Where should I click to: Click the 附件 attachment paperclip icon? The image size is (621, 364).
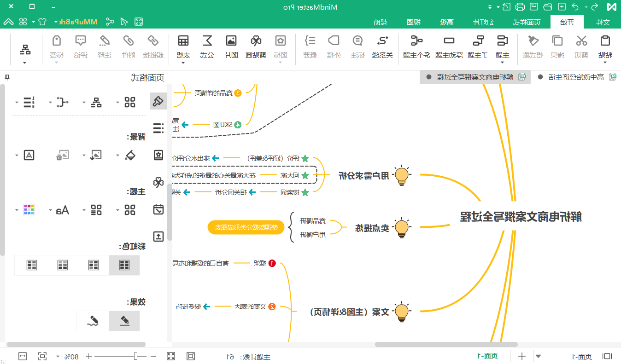128,41
